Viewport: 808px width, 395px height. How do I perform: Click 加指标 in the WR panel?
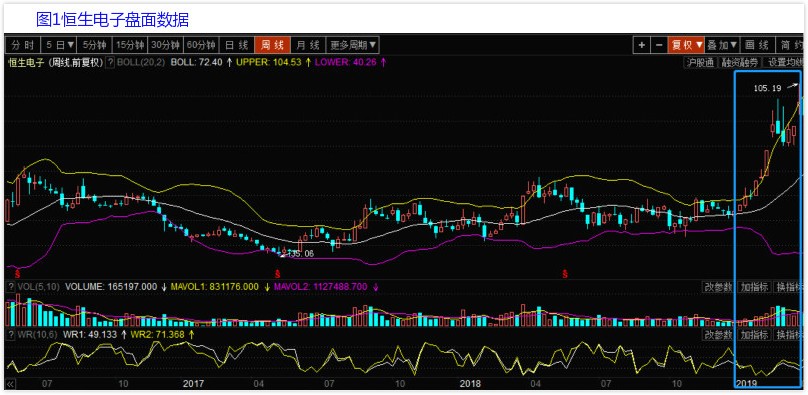click(x=754, y=334)
